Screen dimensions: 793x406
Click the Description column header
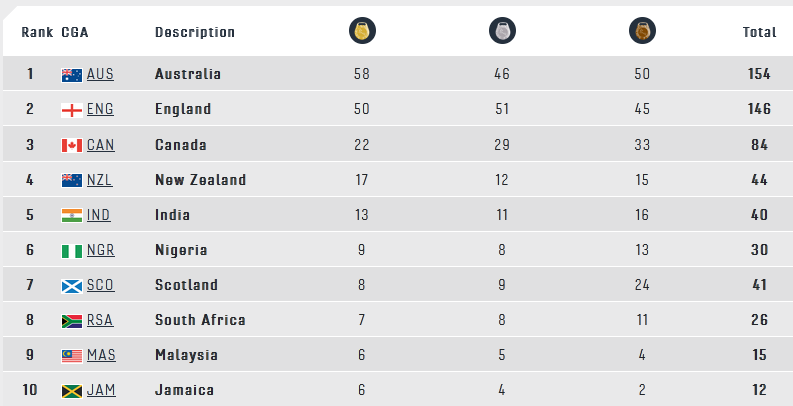[x=195, y=32]
